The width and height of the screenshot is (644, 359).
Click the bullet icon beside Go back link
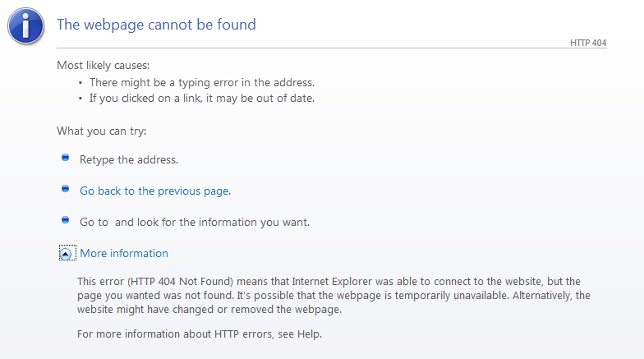[66, 189]
